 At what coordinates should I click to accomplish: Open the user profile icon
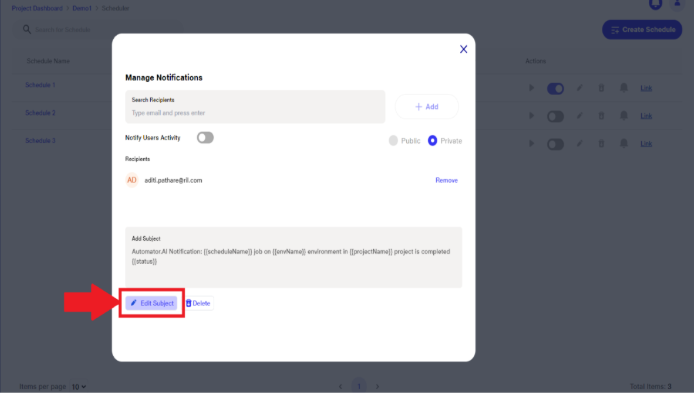click(x=677, y=4)
